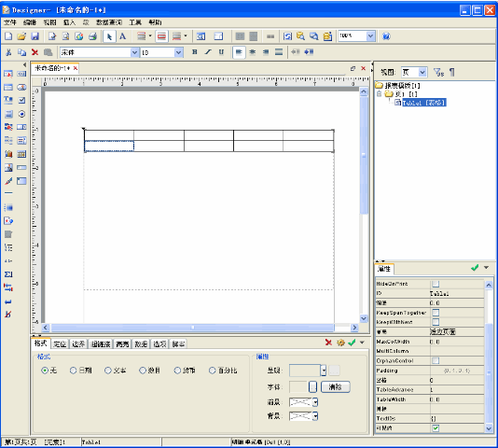Screen dimensions: 498x448
Task: Select the text tool A icon
Action: click(122, 36)
